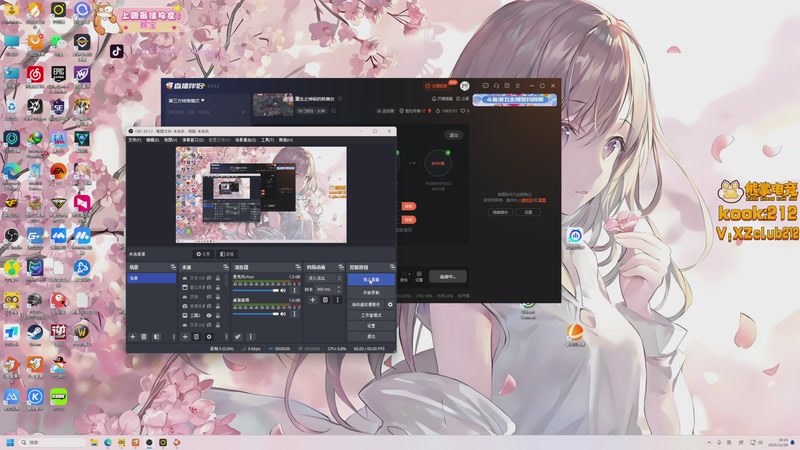Viewport: 800px width, 450px height.
Task: Open the EA app desktop shortcut
Action: pos(58,171)
